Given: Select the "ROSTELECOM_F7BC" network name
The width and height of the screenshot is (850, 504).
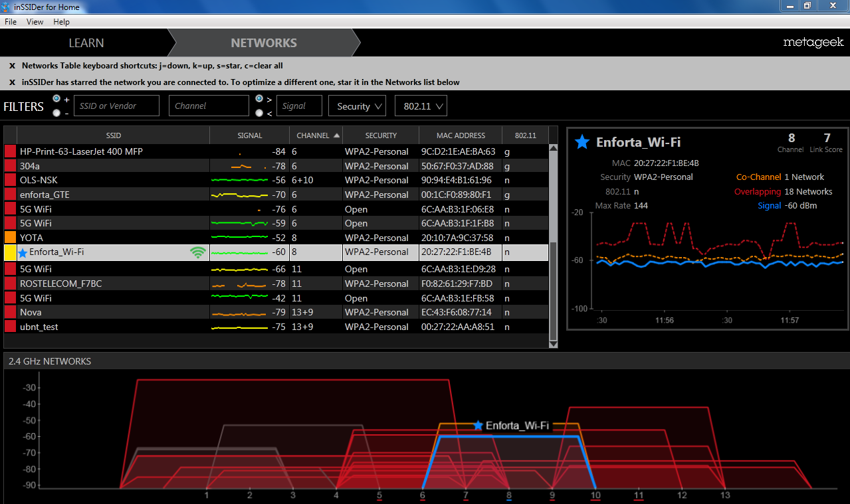Looking at the screenshot, I should (x=60, y=284).
